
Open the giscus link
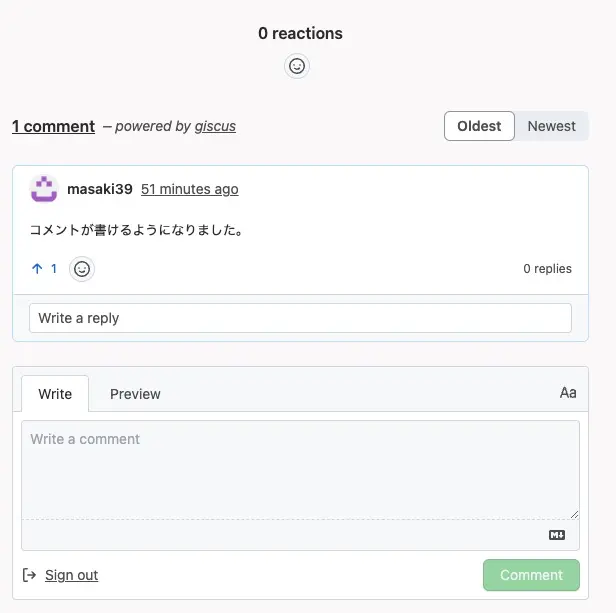point(215,126)
